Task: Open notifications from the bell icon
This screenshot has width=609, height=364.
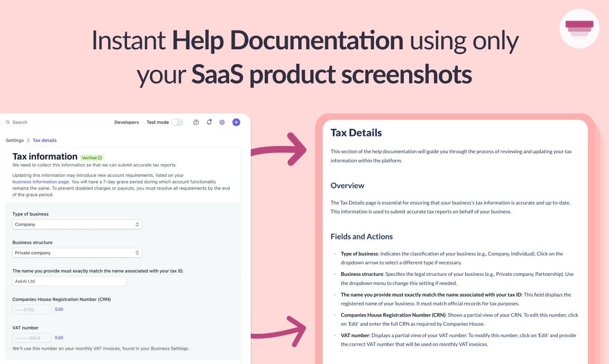Action: 209,122
